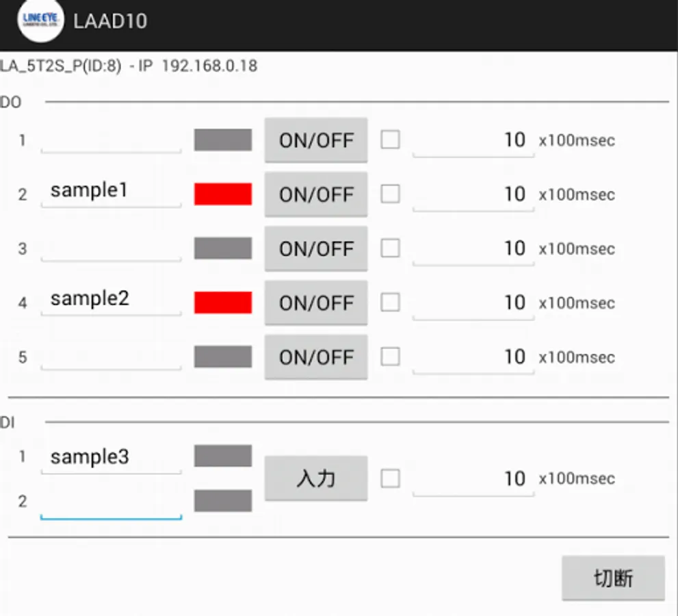Click the 入力 input button
Image resolution: width=678 pixels, height=616 pixels.
coord(316,478)
